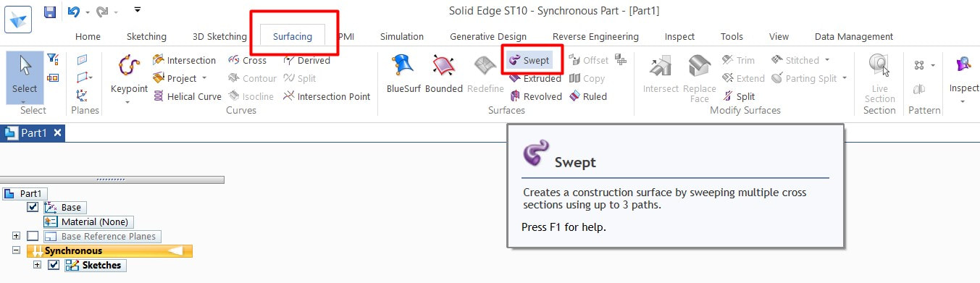This screenshot has height=283, width=980.
Task: Collapse the Synchronous tree node
Action: (x=16, y=250)
